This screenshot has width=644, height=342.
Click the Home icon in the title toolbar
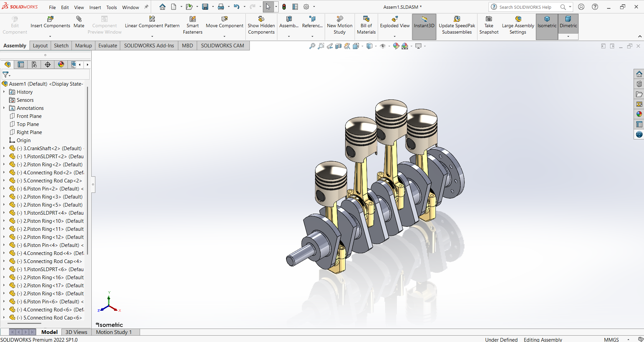(163, 7)
